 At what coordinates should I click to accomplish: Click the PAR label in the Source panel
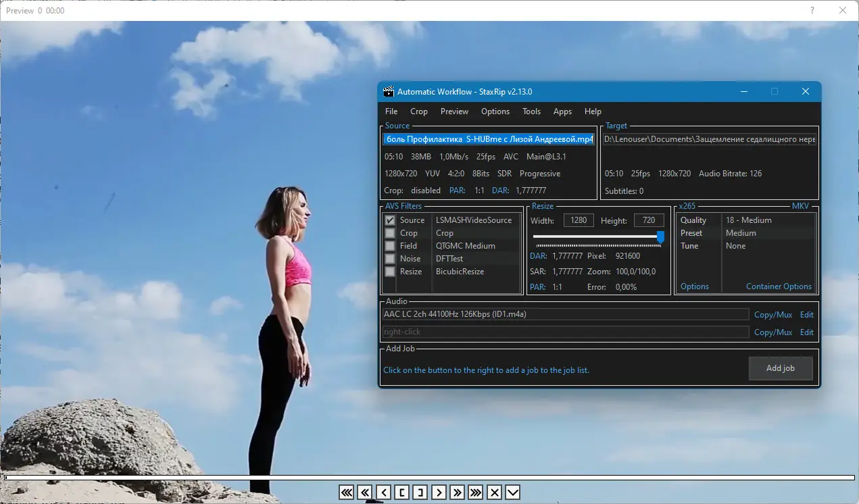point(457,191)
